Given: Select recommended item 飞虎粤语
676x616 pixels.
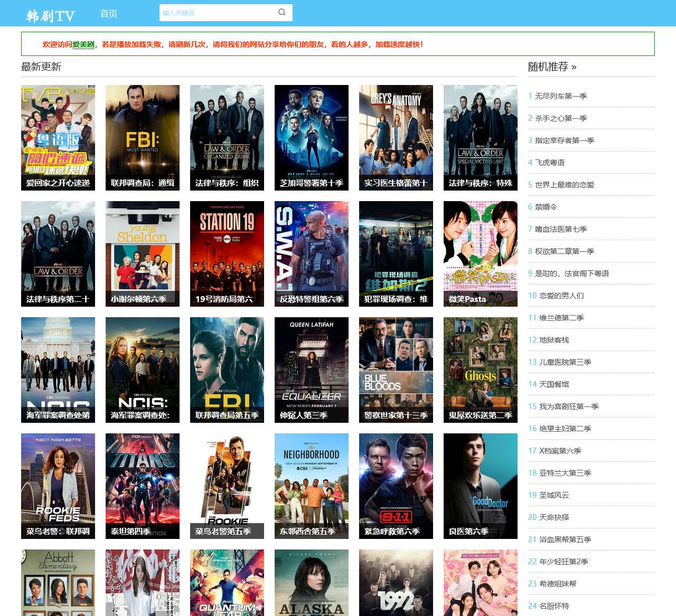Looking at the screenshot, I should click(x=550, y=163).
